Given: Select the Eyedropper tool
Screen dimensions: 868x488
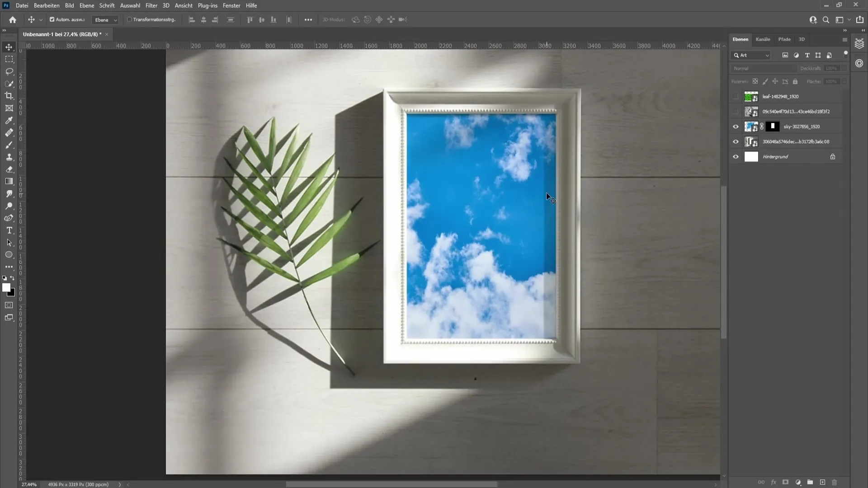Looking at the screenshot, I should (x=9, y=120).
